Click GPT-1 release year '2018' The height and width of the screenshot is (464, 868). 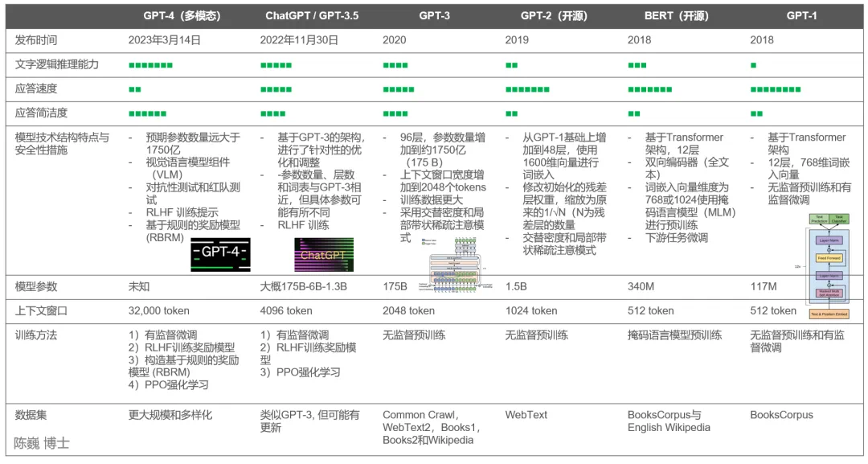(762, 40)
